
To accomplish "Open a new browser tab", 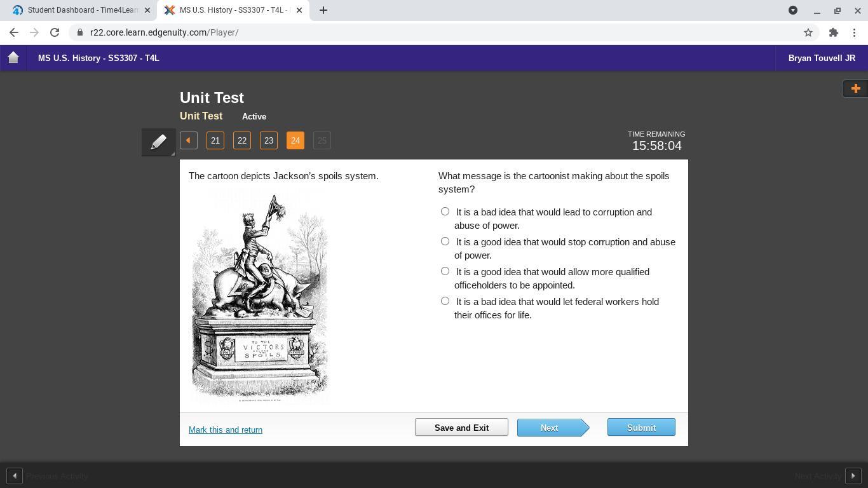I will pos(323,10).
